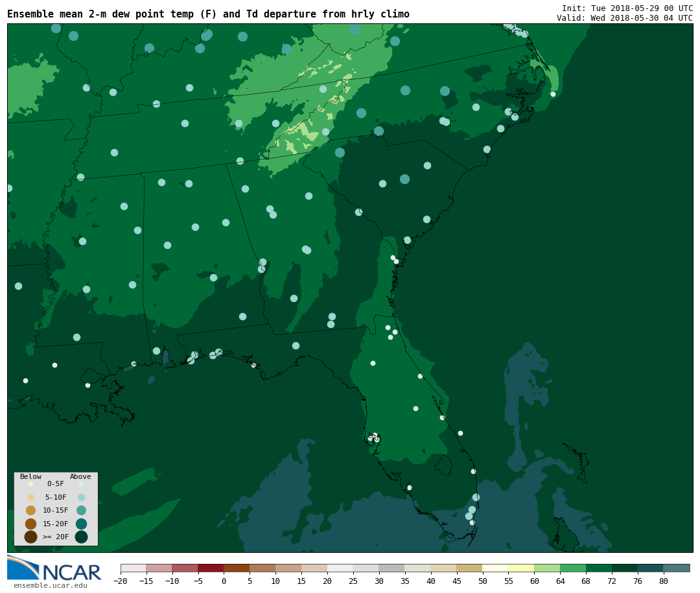Click the darkest teal '>= 20F' above circle in legend
This screenshot has width=700, height=593.
(x=81, y=537)
